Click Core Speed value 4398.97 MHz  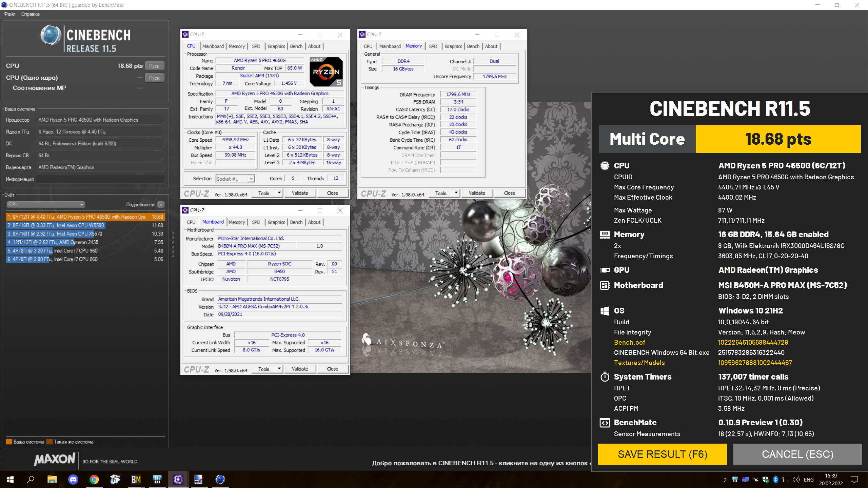[x=236, y=140]
